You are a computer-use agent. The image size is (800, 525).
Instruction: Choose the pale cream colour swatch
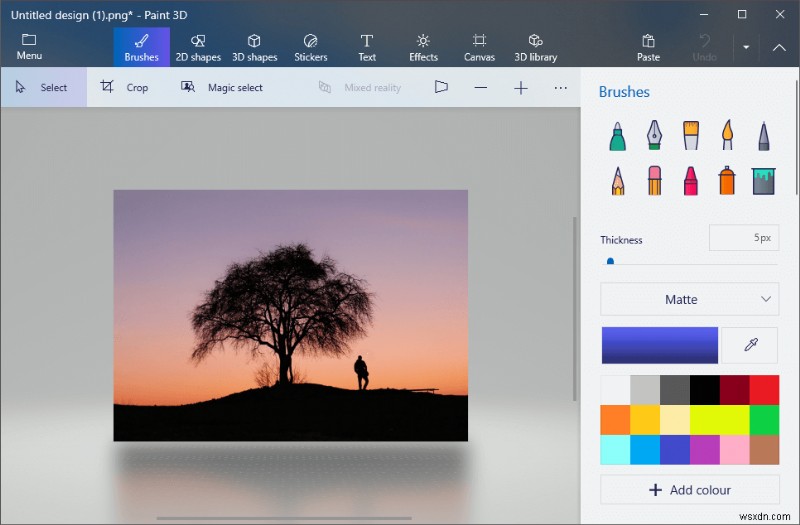pyautogui.click(x=674, y=420)
